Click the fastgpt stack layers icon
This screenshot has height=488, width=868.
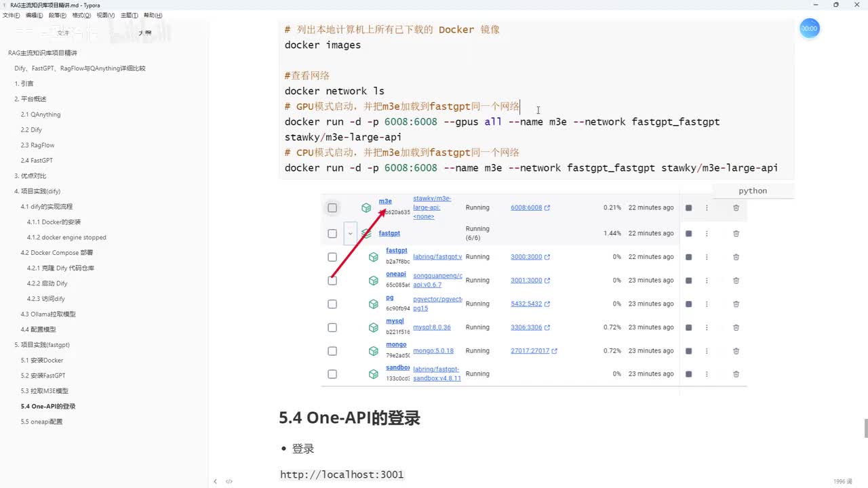pos(366,234)
